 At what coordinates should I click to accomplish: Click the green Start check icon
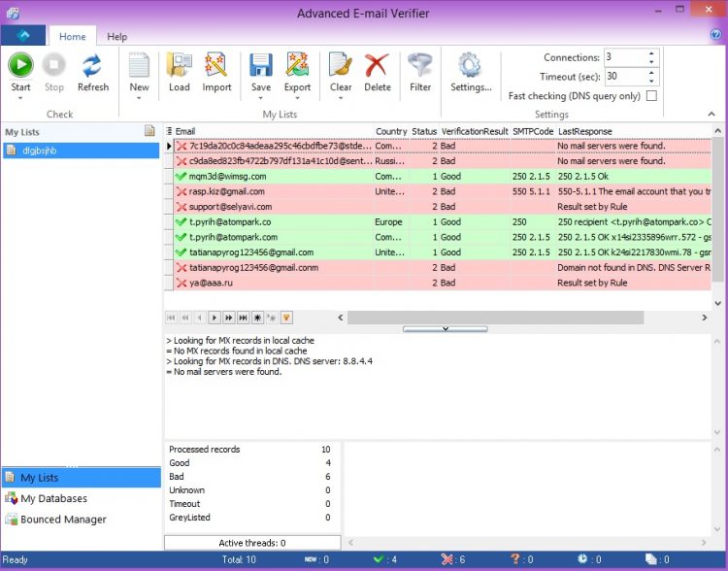point(21,65)
